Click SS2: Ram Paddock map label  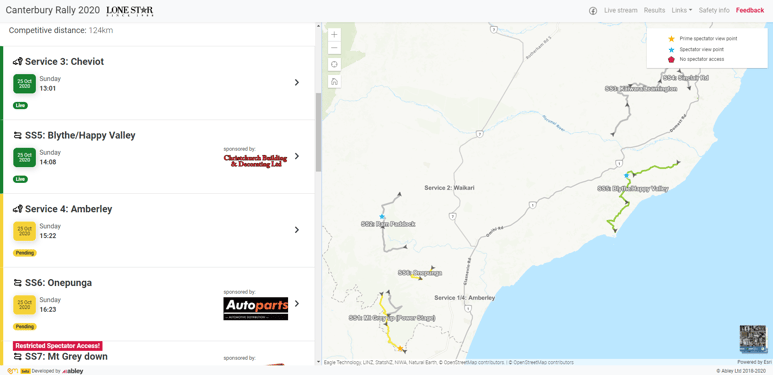388,224
